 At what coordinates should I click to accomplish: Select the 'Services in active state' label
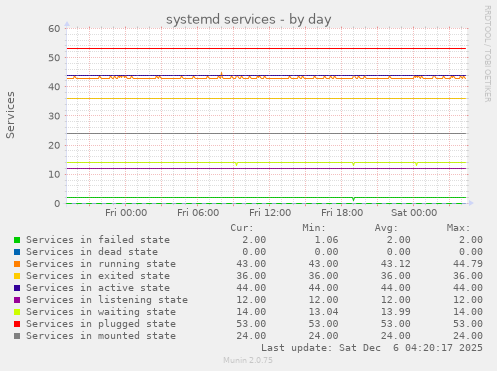[x=98, y=288]
